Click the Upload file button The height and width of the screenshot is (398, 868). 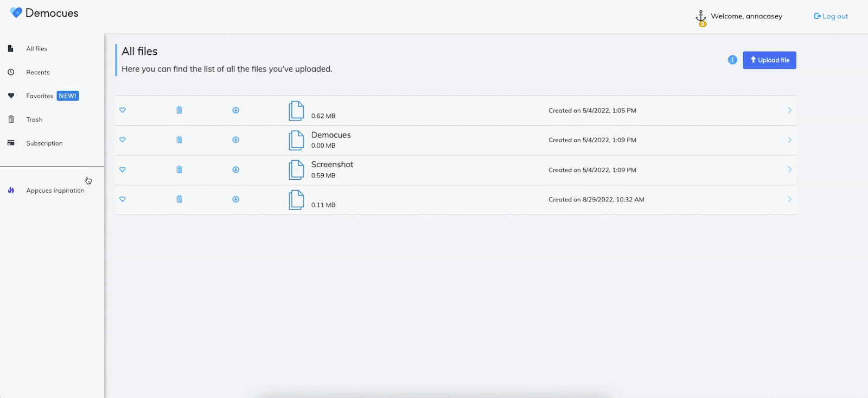(769, 60)
